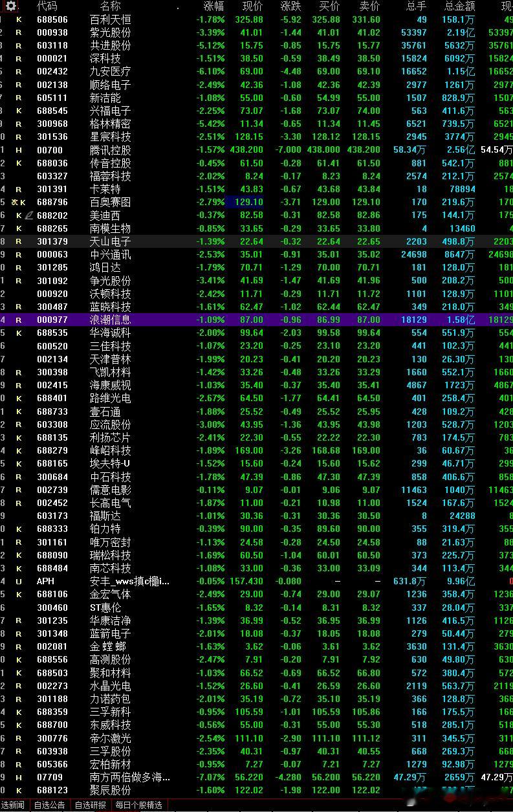Sort by the 现价 column header
This screenshot has height=812, width=513.
point(253,6)
